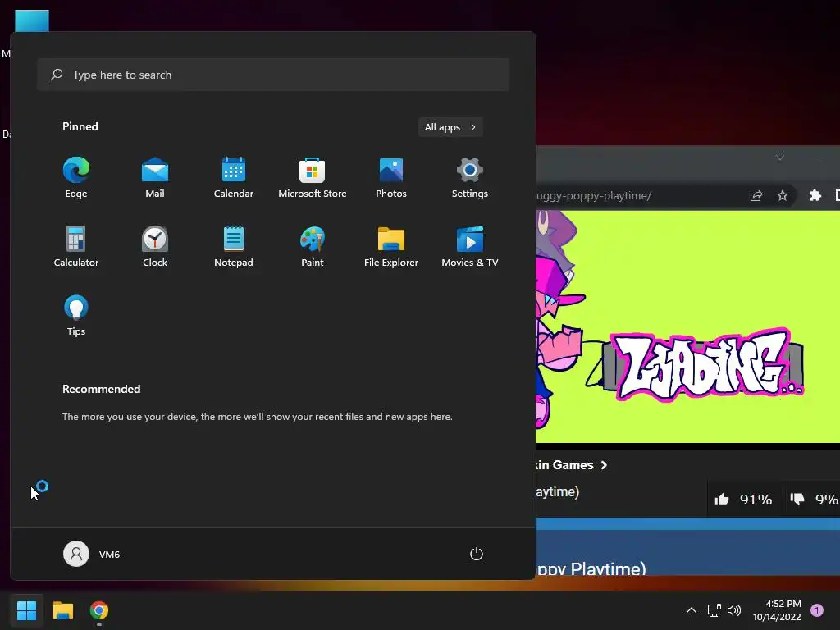Open Chrome tab search chevron
Screen dimensions: 840x630
point(780,157)
